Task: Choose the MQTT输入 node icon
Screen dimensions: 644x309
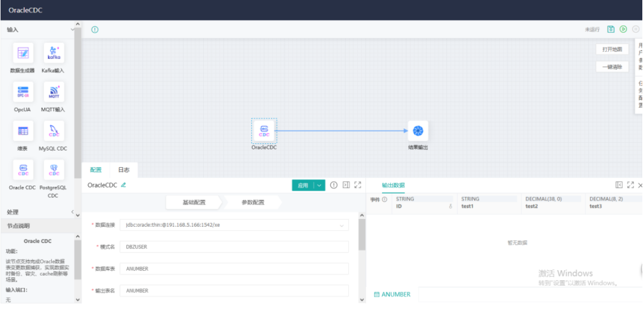Action: click(54, 92)
